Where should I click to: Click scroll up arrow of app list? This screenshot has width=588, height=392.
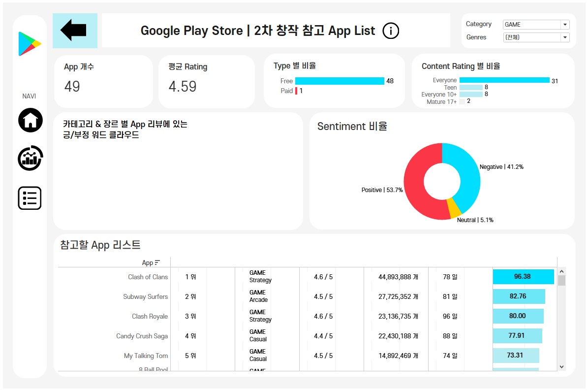pos(561,271)
